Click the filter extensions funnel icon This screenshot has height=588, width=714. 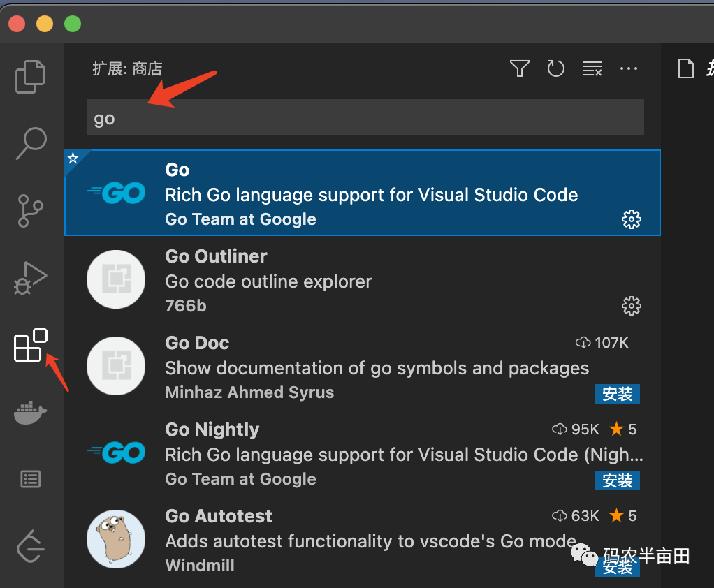[x=519, y=68]
